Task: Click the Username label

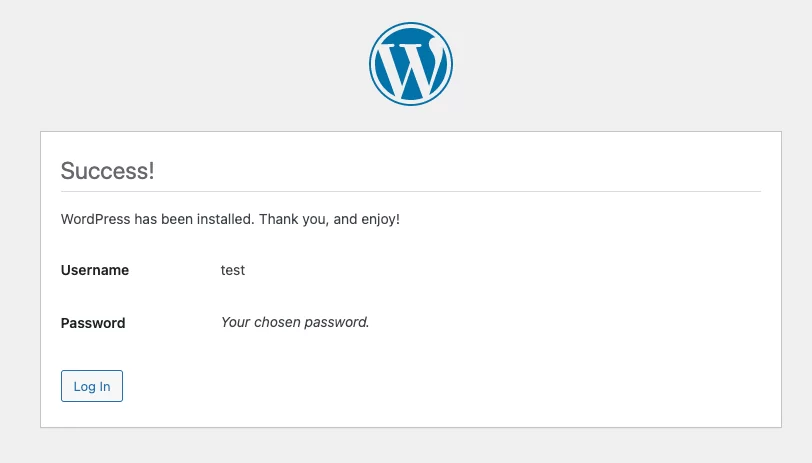Action: [x=95, y=270]
